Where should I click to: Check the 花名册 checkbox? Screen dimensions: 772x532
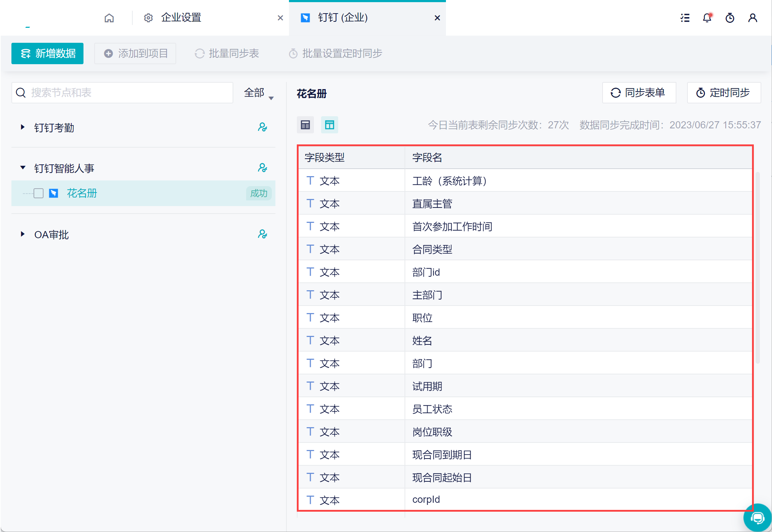click(x=39, y=193)
